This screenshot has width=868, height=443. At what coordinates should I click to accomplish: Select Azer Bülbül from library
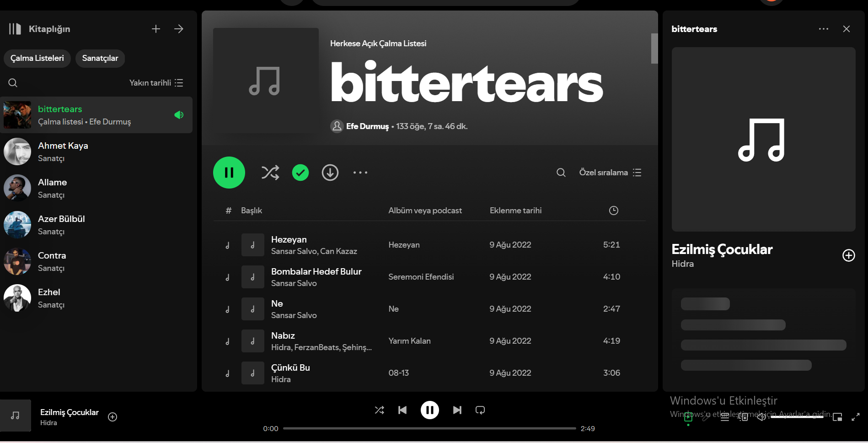96,225
